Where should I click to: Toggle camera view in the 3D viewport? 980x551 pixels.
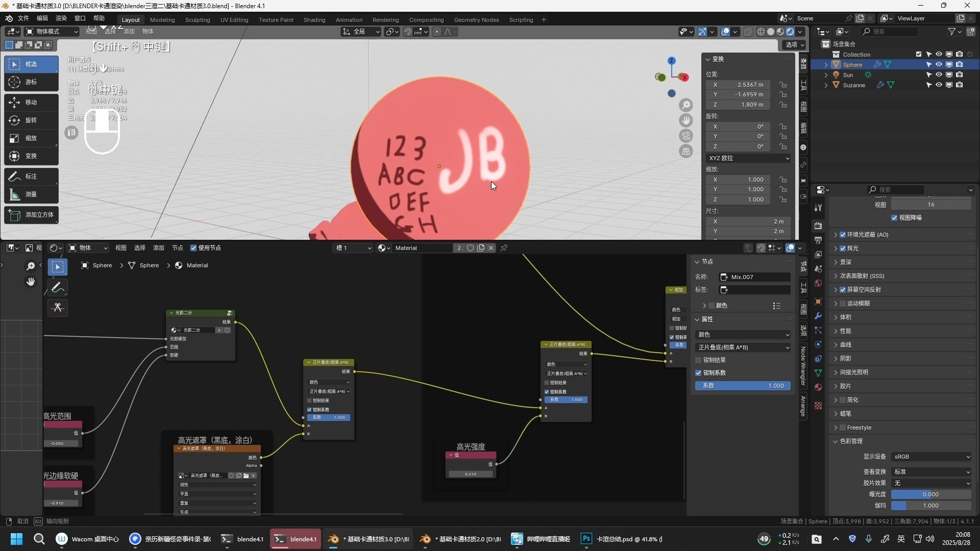[686, 136]
